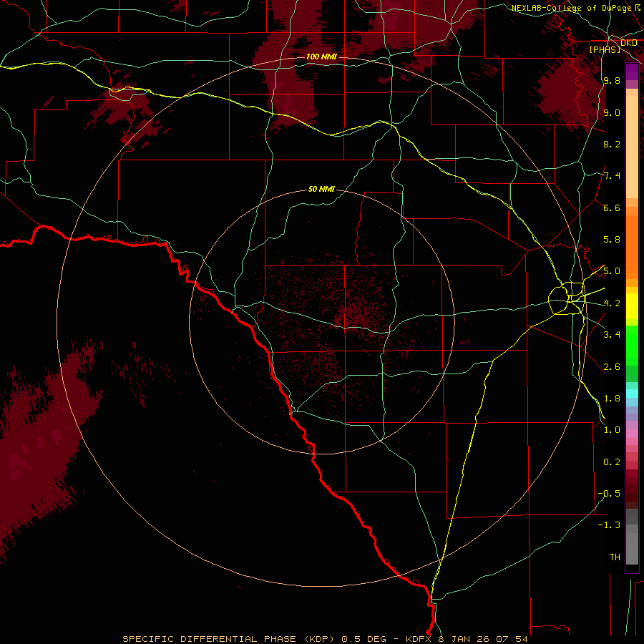Click the 5.0 value on the color scale
Image resolution: width=644 pixels, height=644 pixels.
(612, 271)
